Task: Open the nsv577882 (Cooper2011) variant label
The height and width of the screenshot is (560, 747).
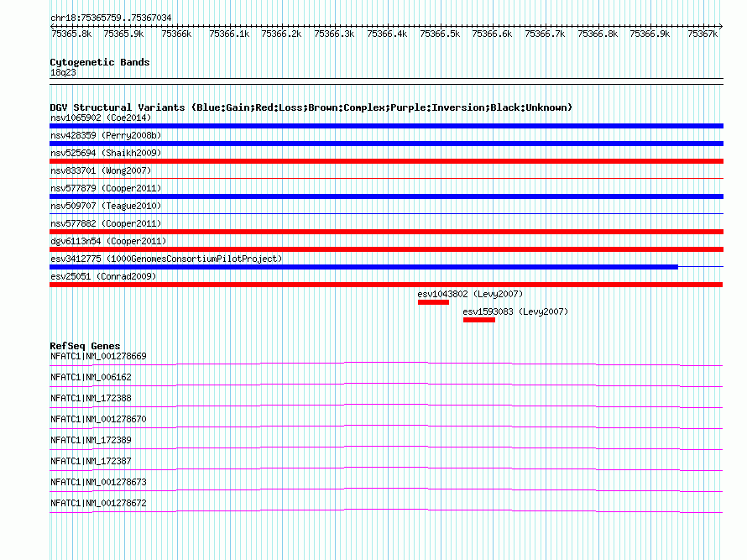Action: click(106, 223)
